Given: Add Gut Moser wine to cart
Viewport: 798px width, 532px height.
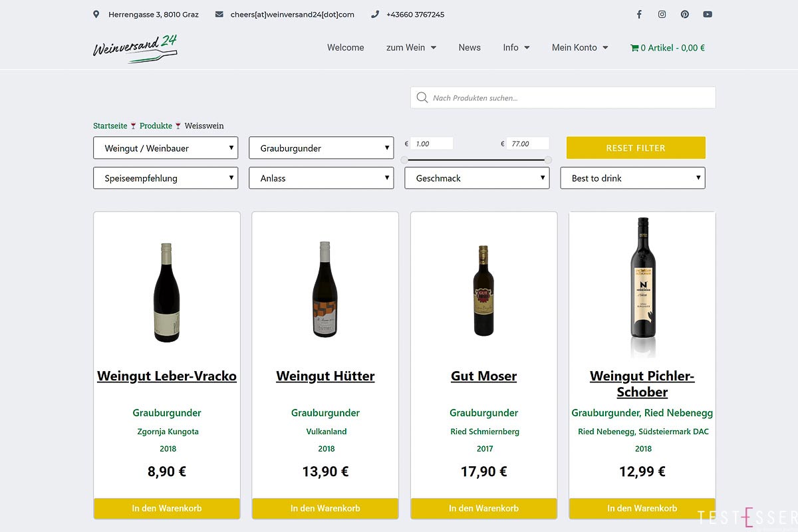Looking at the screenshot, I should click(484, 508).
